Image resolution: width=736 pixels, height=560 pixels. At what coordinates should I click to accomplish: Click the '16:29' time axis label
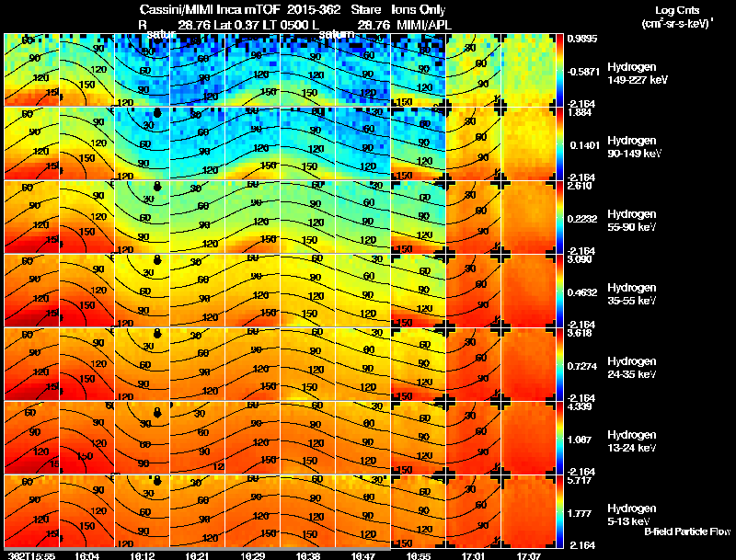pyautogui.click(x=252, y=555)
